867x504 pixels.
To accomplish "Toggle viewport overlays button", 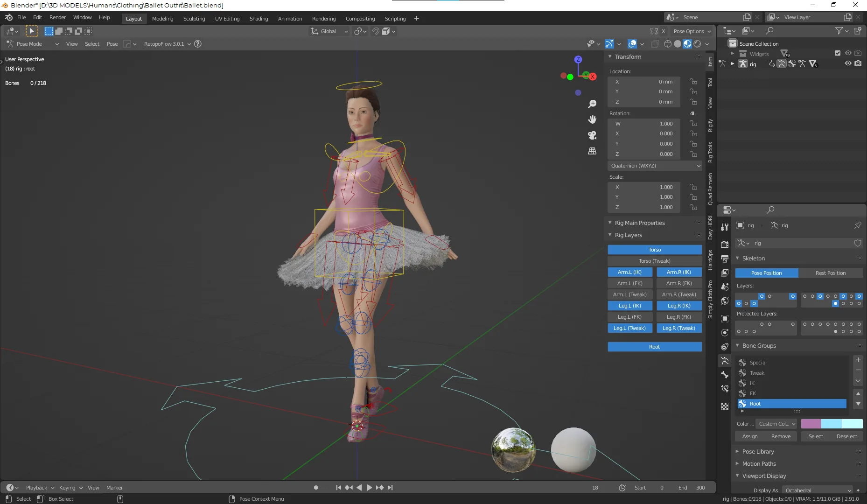I will pyautogui.click(x=632, y=44).
